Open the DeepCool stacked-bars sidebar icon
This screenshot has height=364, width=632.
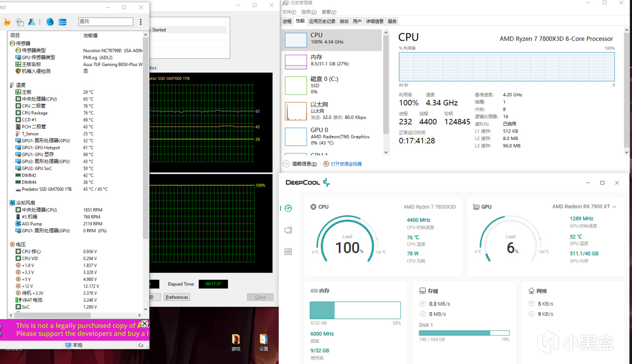(x=288, y=252)
